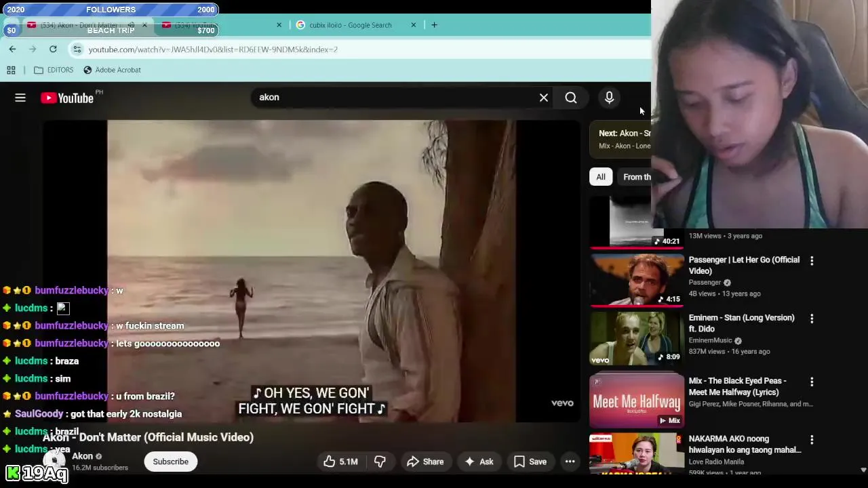Close the cubix iloilo Google Search tab
Image resolution: width=868 pixels, height=488 pixels.
pyautogui.click(x=413, y=25)
